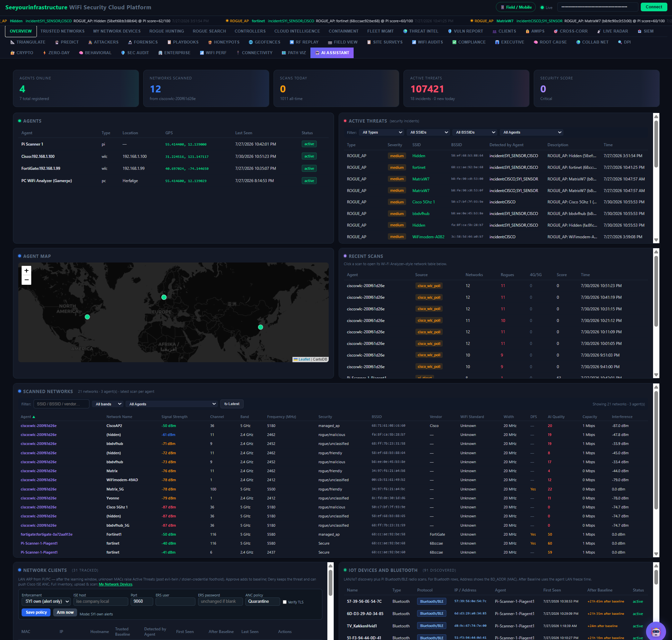
Task: Open the Collab Net tab
Action: pyautogui.click(x=592, y=42)
